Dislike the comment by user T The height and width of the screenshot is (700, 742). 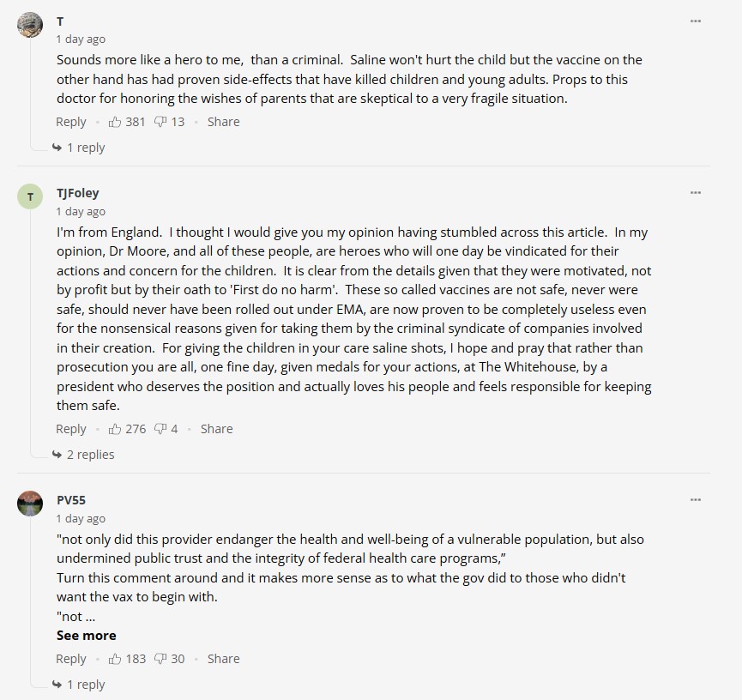coord(160,122)
